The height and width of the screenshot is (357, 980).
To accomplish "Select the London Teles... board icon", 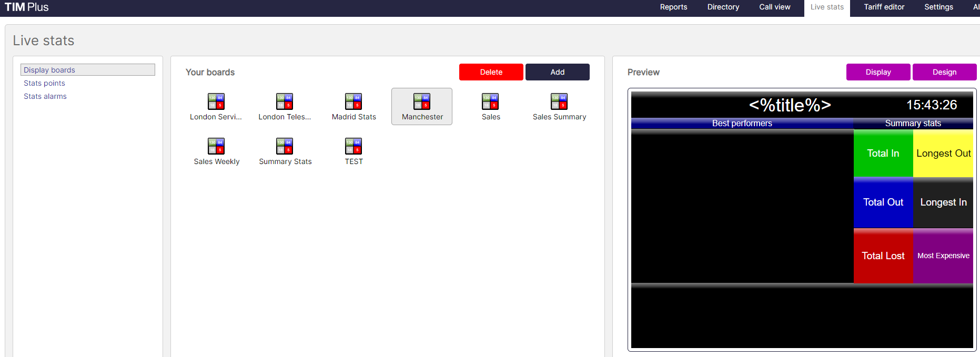I will (x=285, y=101).
